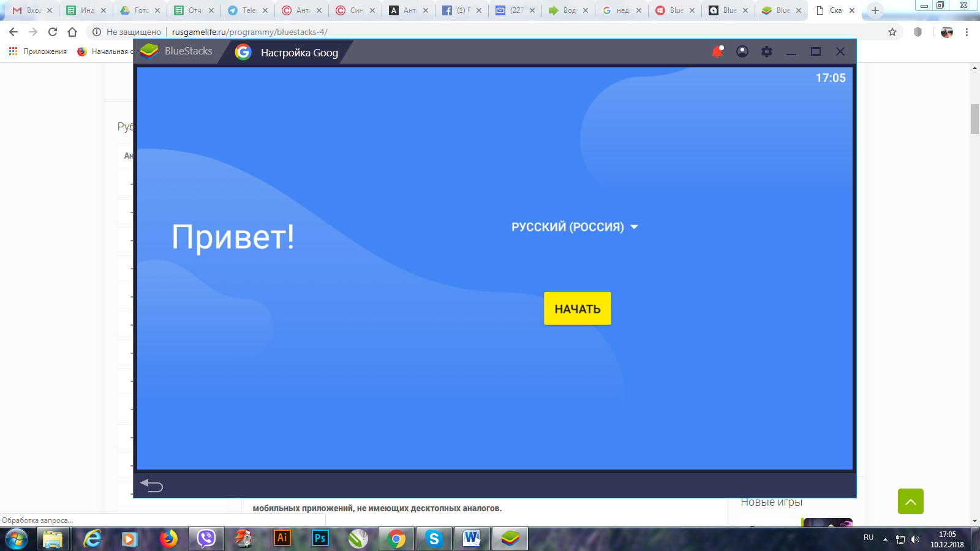Launch Skype from the taskbar
Image resolution: width=980 pixels, height=551 pixels.
point(434,538)
